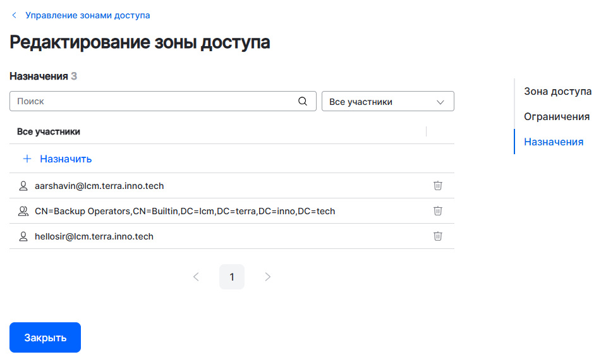
Task: Delete the aarshavin@lcm.terra.inno.tech assignment via trash icon
Action: tap(437, 186)
